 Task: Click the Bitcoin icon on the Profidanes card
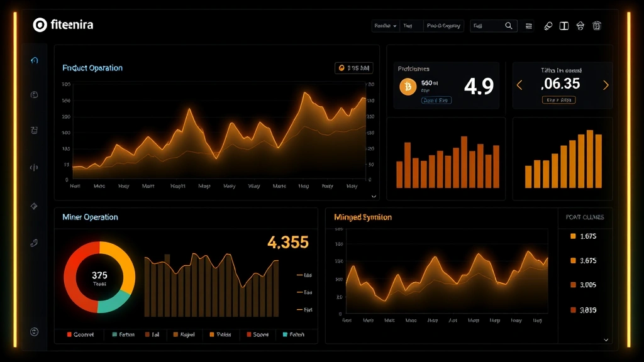pyautogui.click(x=408, y=87)
